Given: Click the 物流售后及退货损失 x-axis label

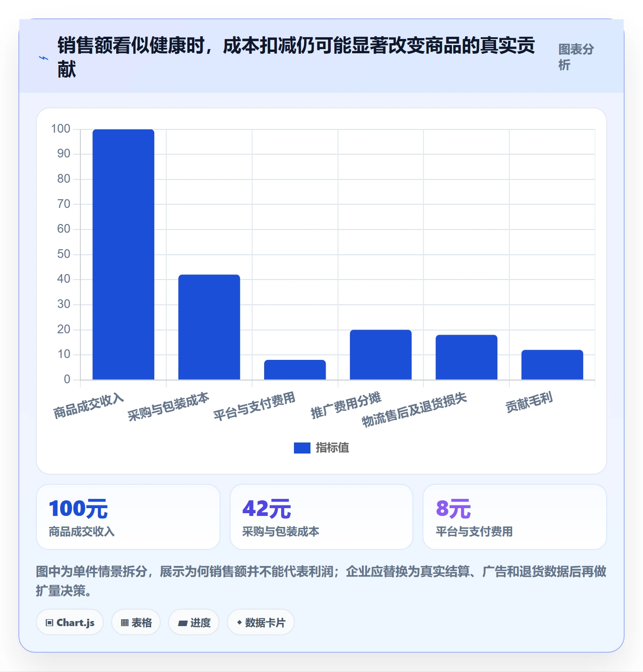Looking at the screenshot, I should 414,409.
